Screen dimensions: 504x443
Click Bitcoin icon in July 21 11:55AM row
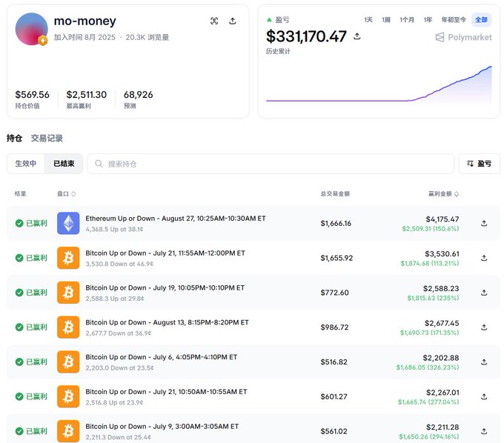(68, 258)
